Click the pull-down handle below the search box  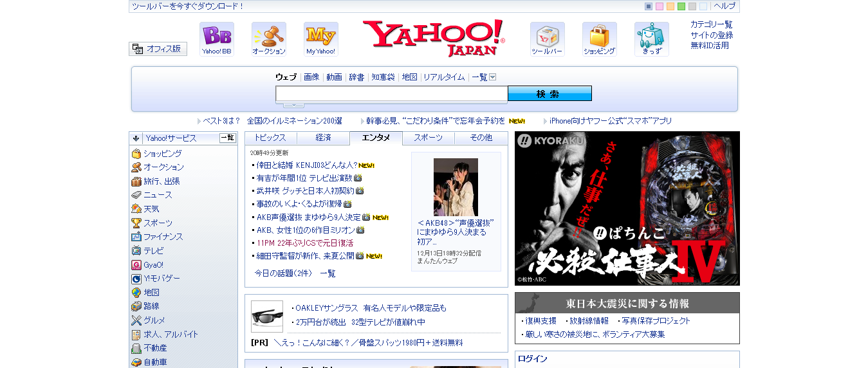click(293, 105)
